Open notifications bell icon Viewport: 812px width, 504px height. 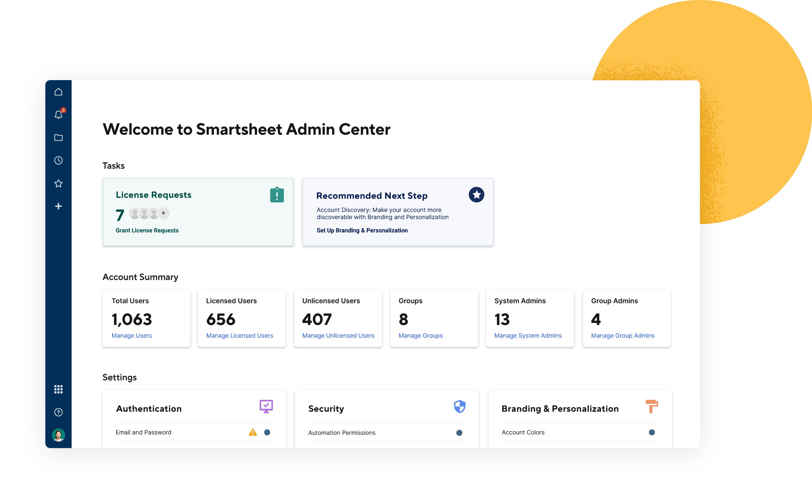tap(58, 115)
